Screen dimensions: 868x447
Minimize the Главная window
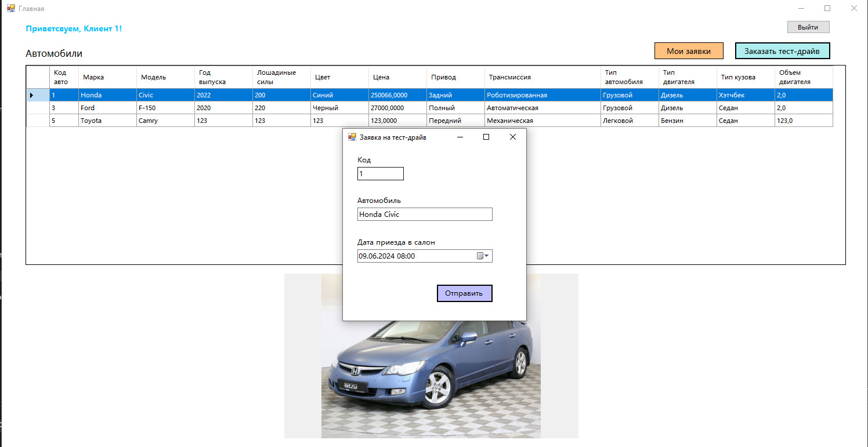[x=801, y=9]
